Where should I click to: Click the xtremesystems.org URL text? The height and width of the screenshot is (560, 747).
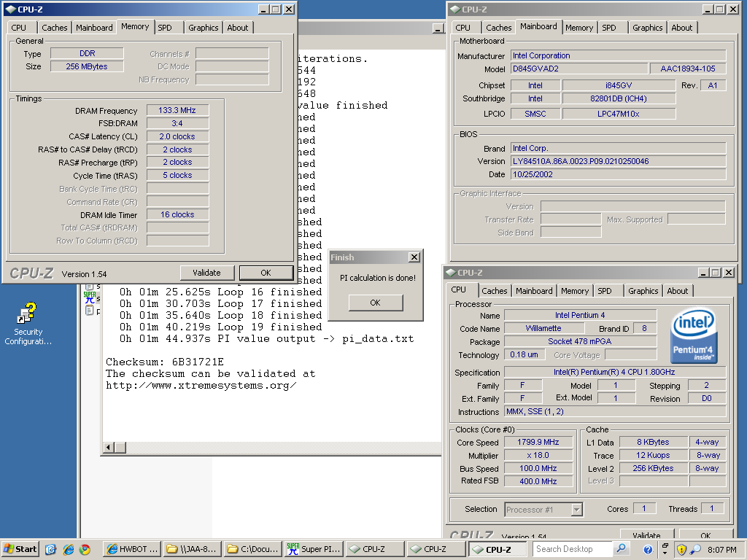[x=201, y=385]
